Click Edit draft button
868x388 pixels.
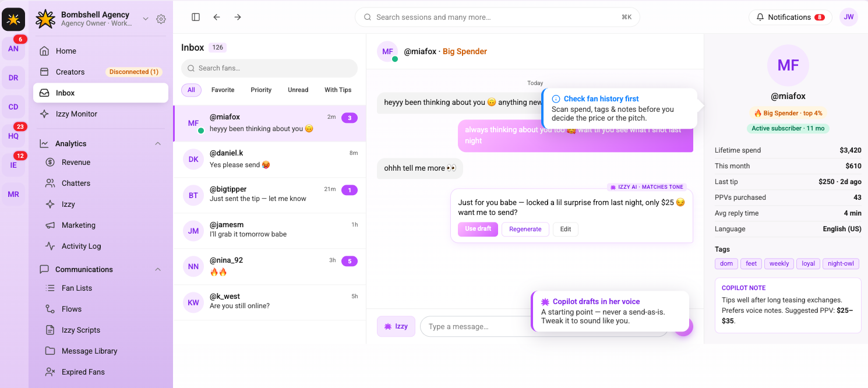[x=566, y=230]
